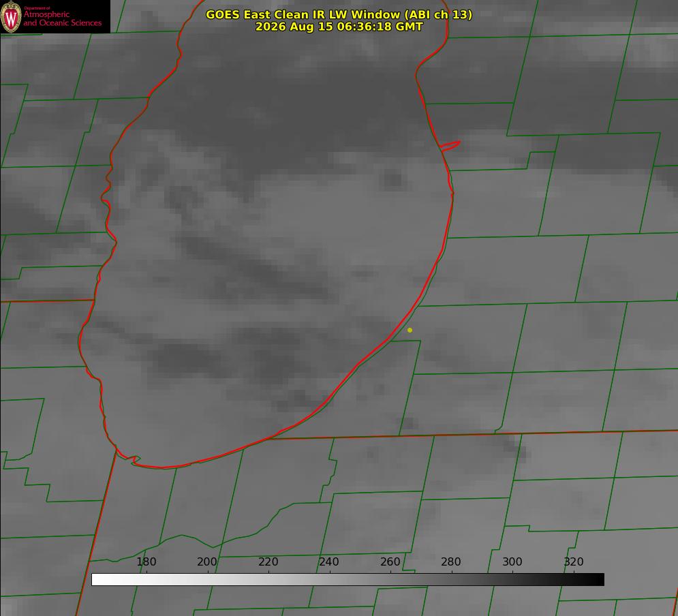The width and height of the screenshot is (678, 616).
Task: Click the 'and Oceanic Sciences' text line
Action: (x=62, y=23)
